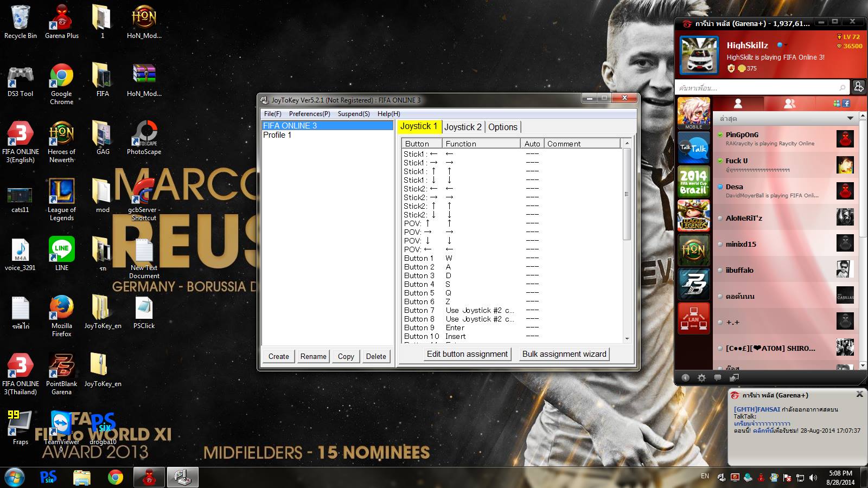The height and width of the screenshot is (488, 868).
Task: Switch to the Joystick 2 tab
Action: pyautogui.click(x=463, y=127)
